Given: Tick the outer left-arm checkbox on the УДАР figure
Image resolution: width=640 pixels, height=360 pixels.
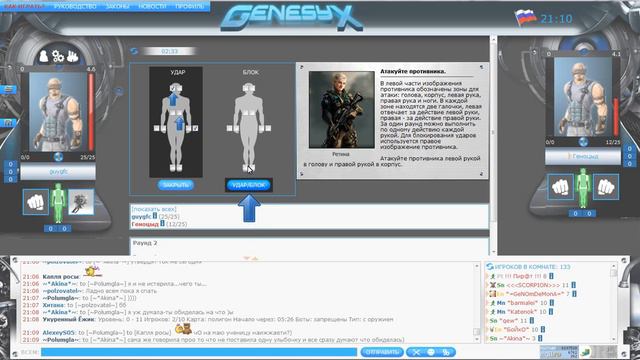Looking at the screenshot, I should [x=156, y=128].
